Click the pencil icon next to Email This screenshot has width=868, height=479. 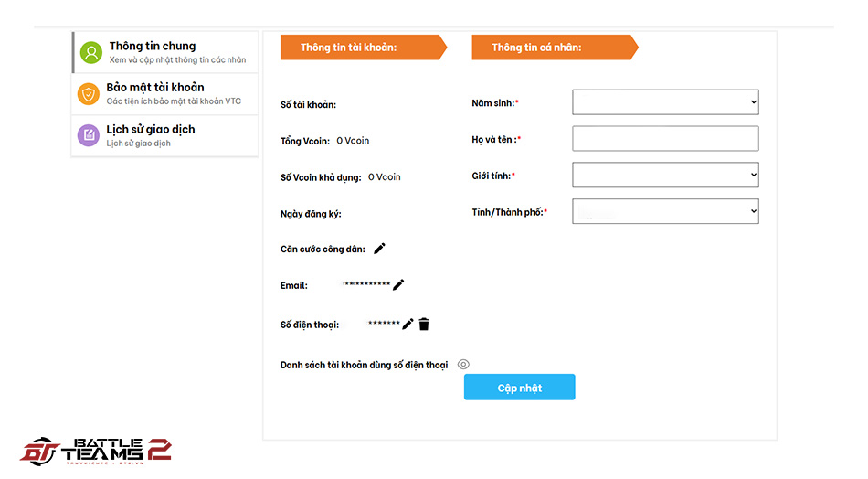[x=398, y=284]
